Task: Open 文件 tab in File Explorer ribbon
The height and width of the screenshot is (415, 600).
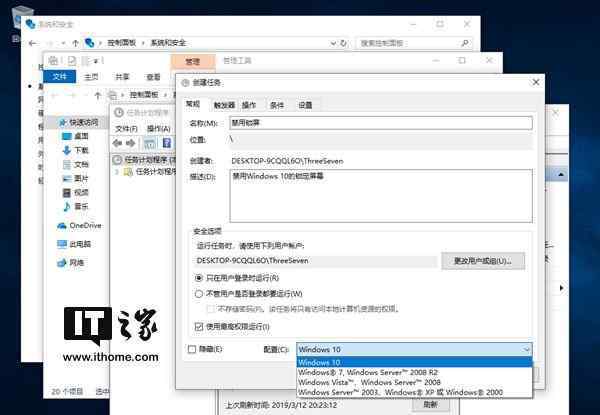Action: [59, 76]
